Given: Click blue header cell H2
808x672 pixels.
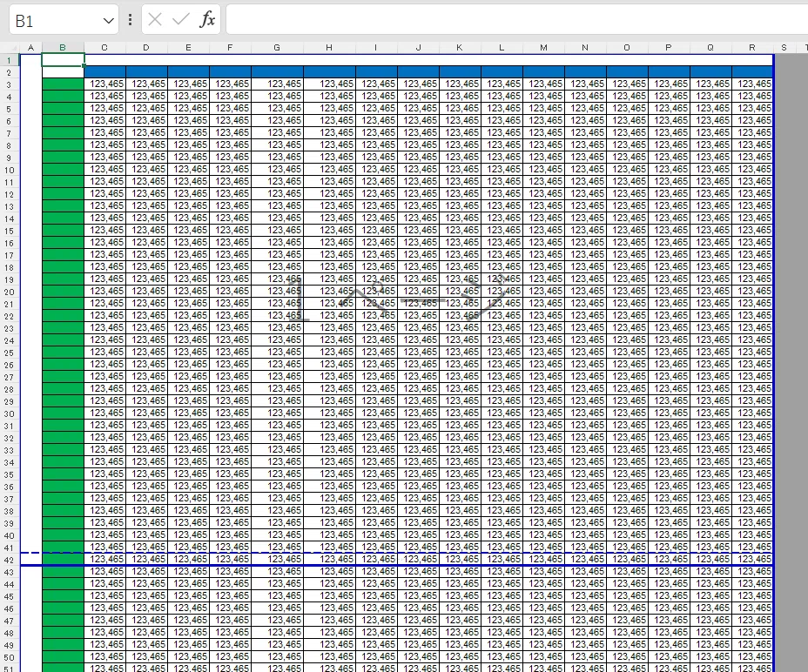Looking at the screenshot, I should 329,72.
